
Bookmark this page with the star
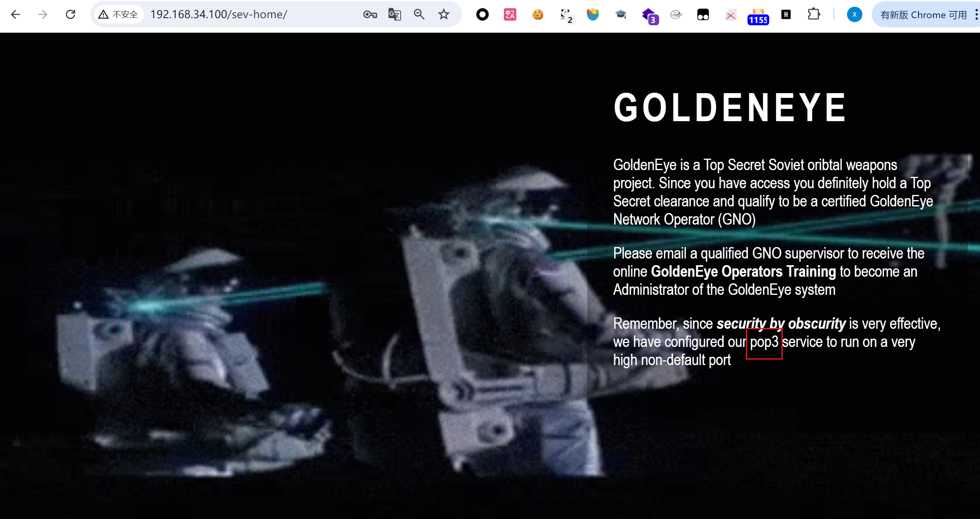444,15
